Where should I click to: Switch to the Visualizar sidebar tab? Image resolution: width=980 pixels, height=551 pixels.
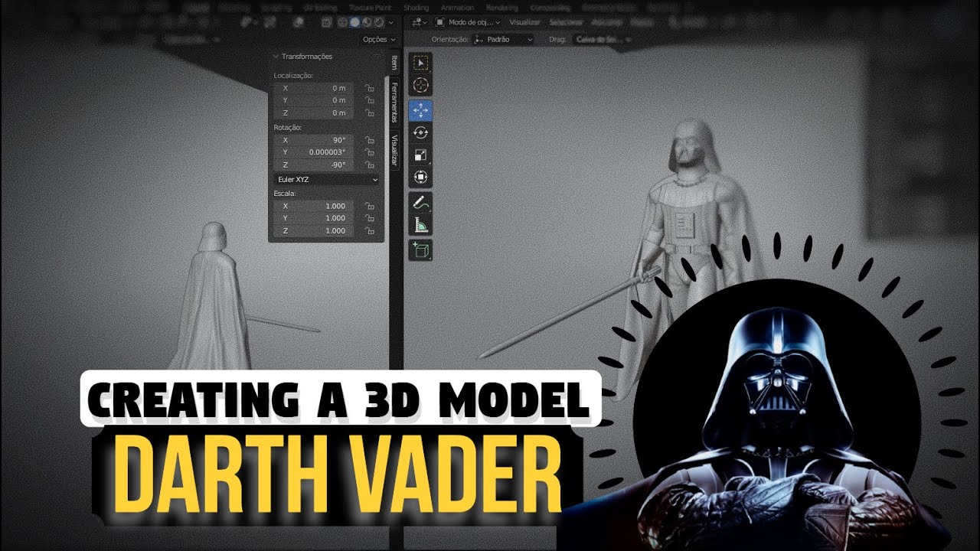394,150
